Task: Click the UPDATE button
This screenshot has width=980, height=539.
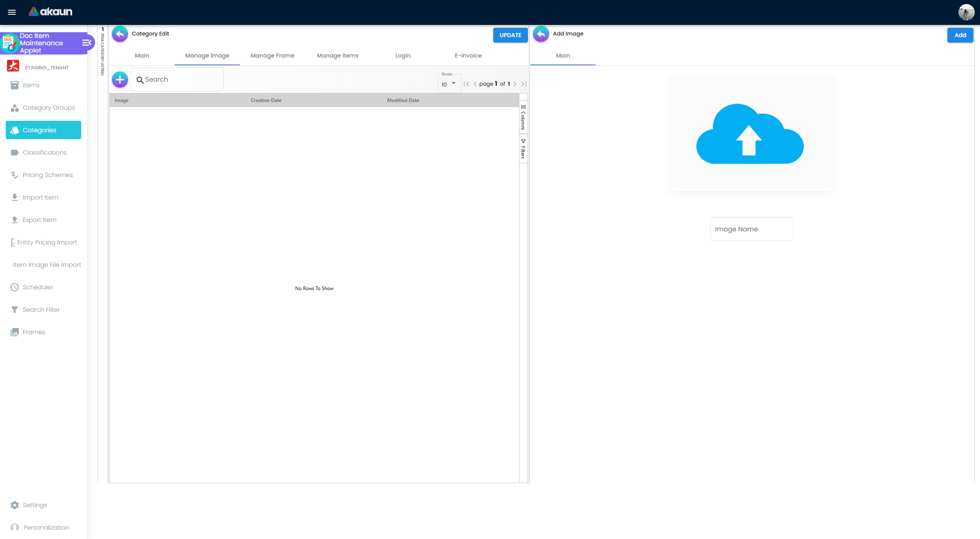Action: click(x=510, y=35)
